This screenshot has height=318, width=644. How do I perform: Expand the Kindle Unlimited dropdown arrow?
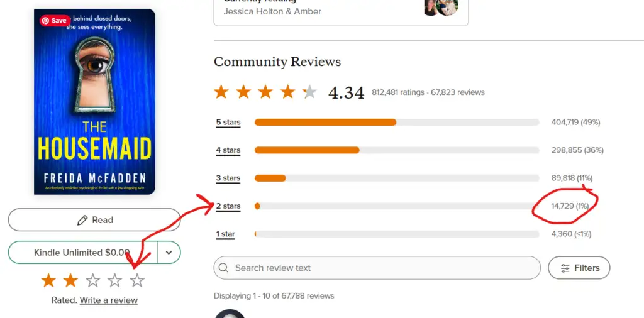coord(169,253)
